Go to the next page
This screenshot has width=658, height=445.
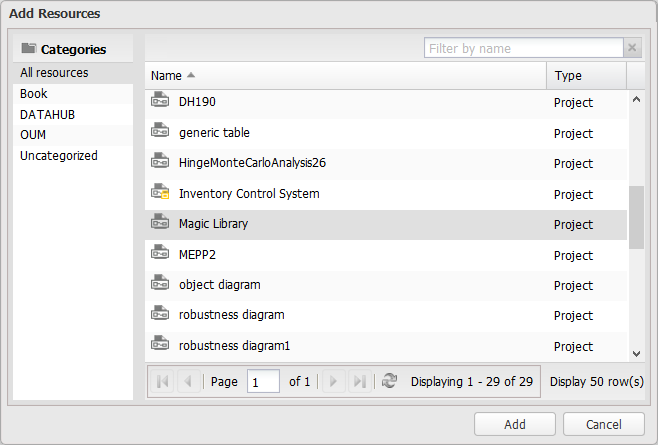point(335,381)
